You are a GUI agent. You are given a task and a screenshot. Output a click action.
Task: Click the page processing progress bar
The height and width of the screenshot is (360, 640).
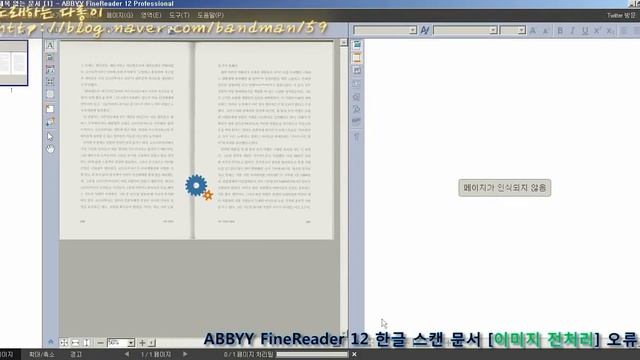point(312,354)
